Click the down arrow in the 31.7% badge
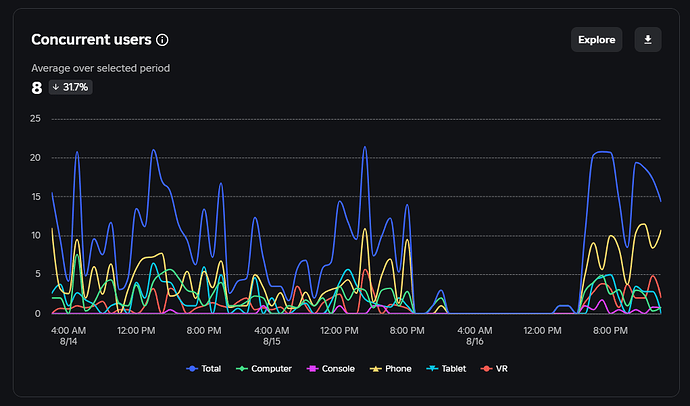The height and width of the screenshot is (406, 690). [x=55, y=87]
